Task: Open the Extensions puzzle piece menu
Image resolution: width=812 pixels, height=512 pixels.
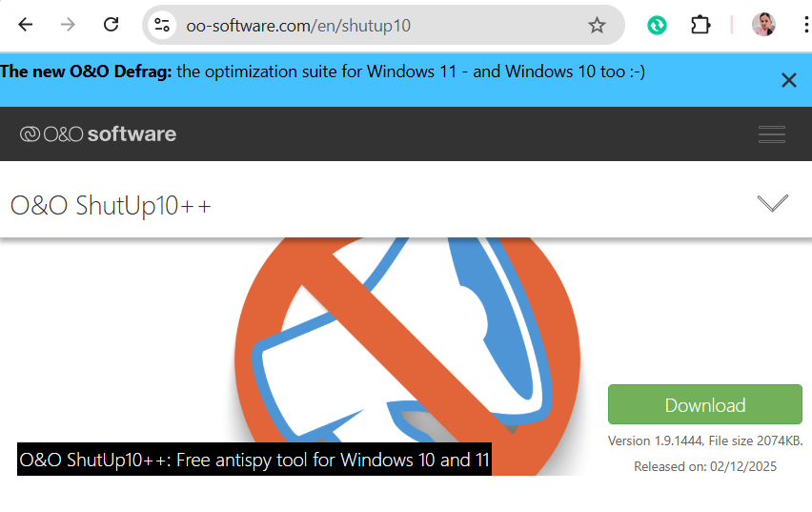Action: 700,25
